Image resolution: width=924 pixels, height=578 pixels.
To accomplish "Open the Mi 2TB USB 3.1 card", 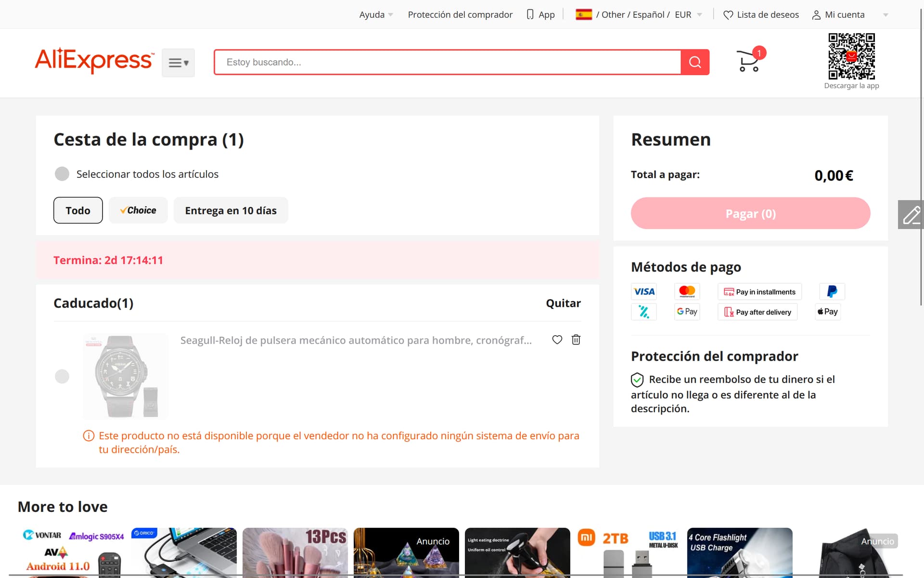I will click(629, 552).
